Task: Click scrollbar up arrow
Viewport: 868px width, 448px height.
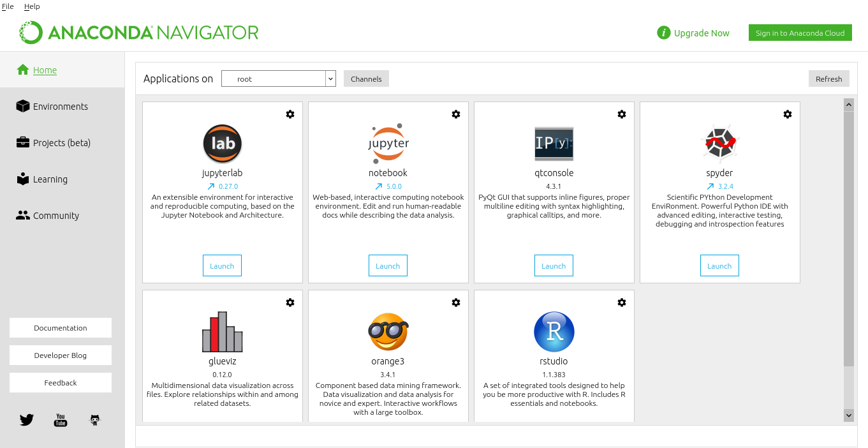Action: tap(849, 104)
